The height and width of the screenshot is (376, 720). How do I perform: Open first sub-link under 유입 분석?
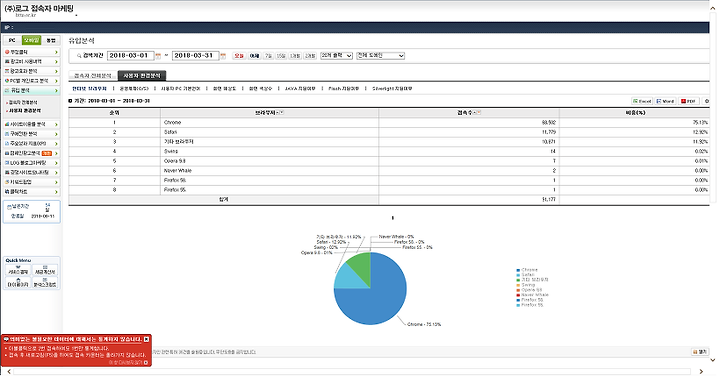point(23,103)
